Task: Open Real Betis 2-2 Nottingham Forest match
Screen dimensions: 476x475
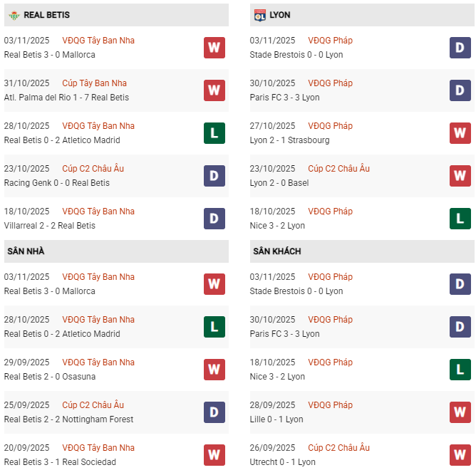Action: pyautogui.click(x=68, y=419)
